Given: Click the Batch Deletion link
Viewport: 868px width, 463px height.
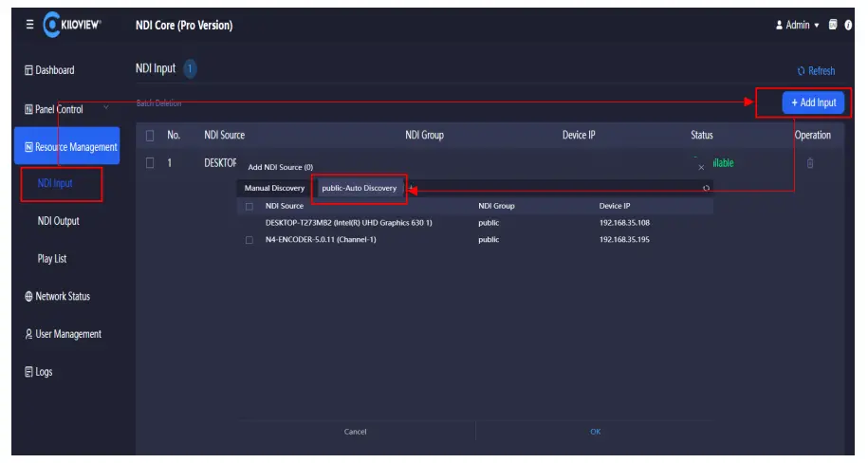Looking at the screenshot, I should click(158, 103).
